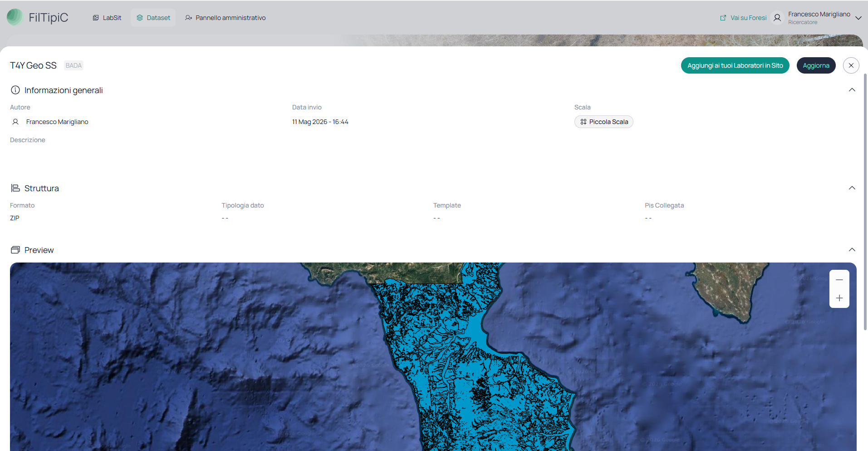The image size is (868, 451).
Task: Click the Ricercatore role label
Action: (x=803, y=22)
